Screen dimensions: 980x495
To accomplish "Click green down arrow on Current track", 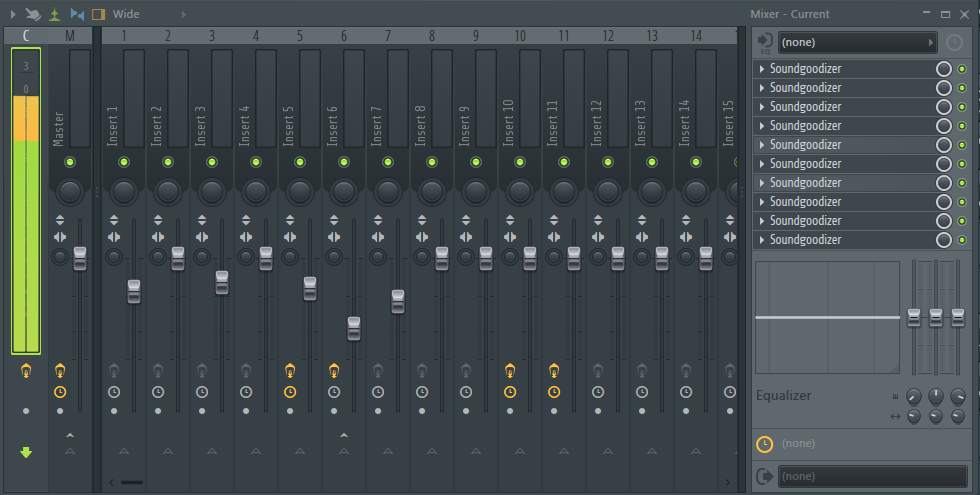I will pos(26,452).
